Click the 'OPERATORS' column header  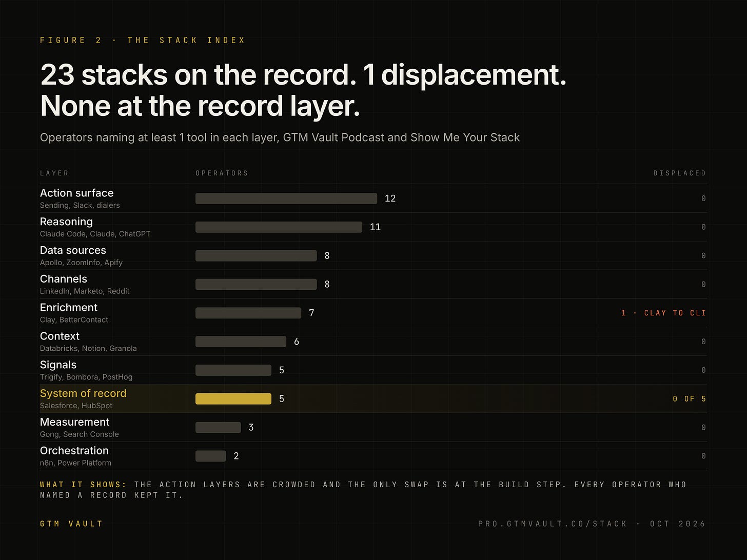point(222,173)
